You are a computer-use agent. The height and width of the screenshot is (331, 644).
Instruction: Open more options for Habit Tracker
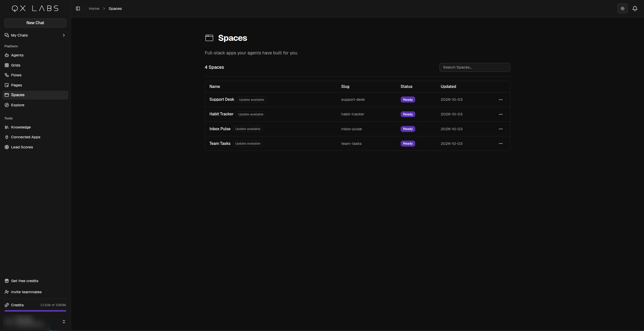tap(501, 114)
